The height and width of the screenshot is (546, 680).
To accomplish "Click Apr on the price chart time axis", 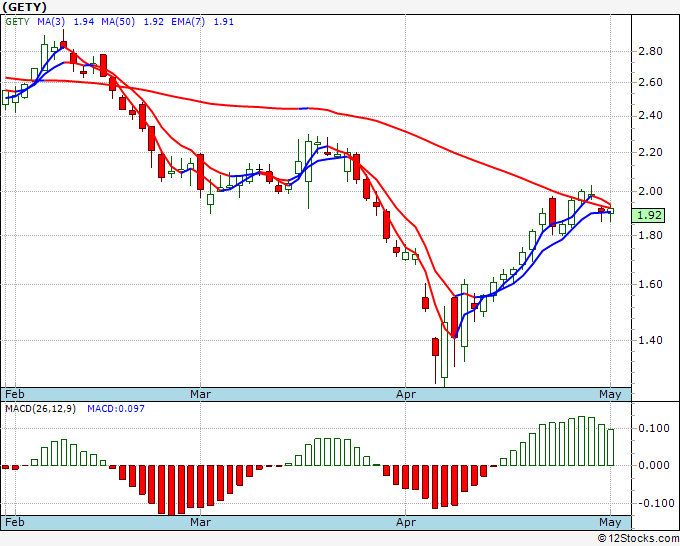I will [405, 394].
